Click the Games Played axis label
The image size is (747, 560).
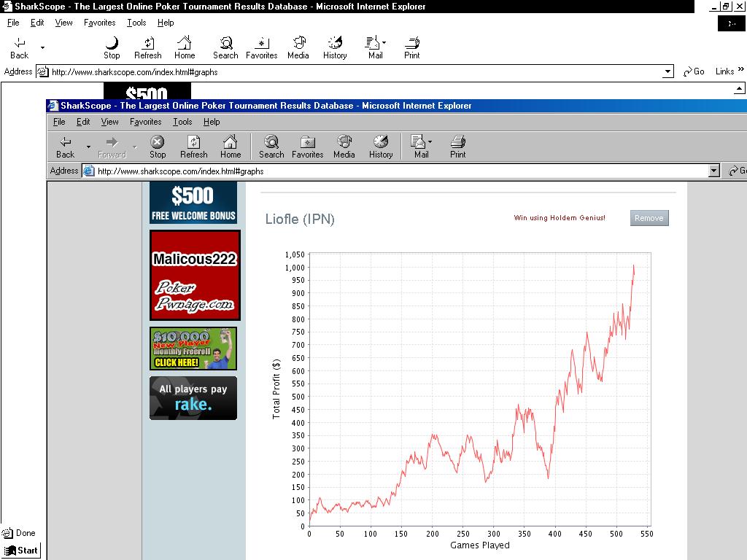480,545
